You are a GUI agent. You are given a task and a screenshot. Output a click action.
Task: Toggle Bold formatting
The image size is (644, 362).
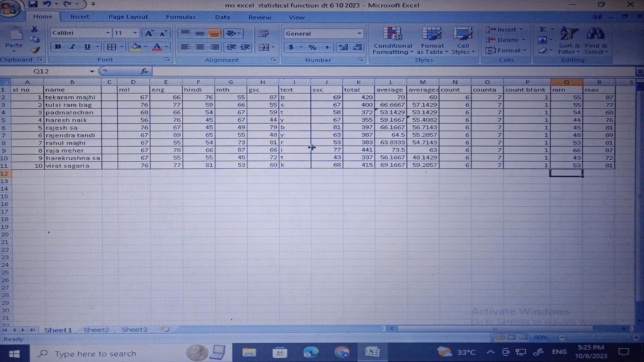coord(58,47)
